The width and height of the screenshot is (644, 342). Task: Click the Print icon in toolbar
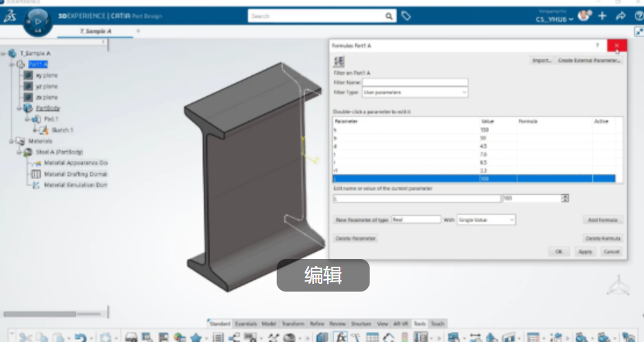131,338
